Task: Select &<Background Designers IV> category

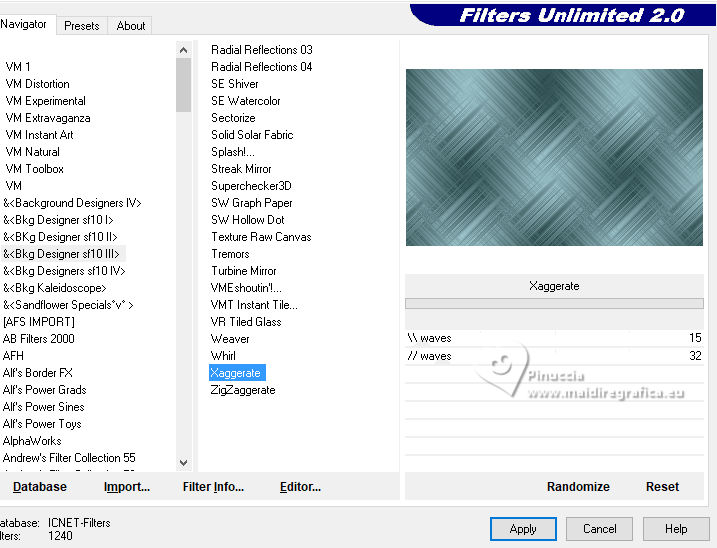Action: point(72,203)
